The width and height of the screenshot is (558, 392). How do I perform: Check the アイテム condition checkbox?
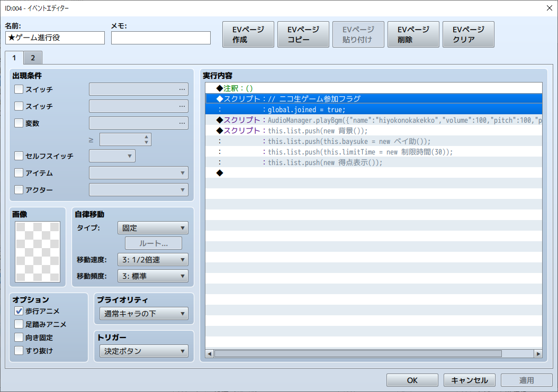[x=19, y=173]
